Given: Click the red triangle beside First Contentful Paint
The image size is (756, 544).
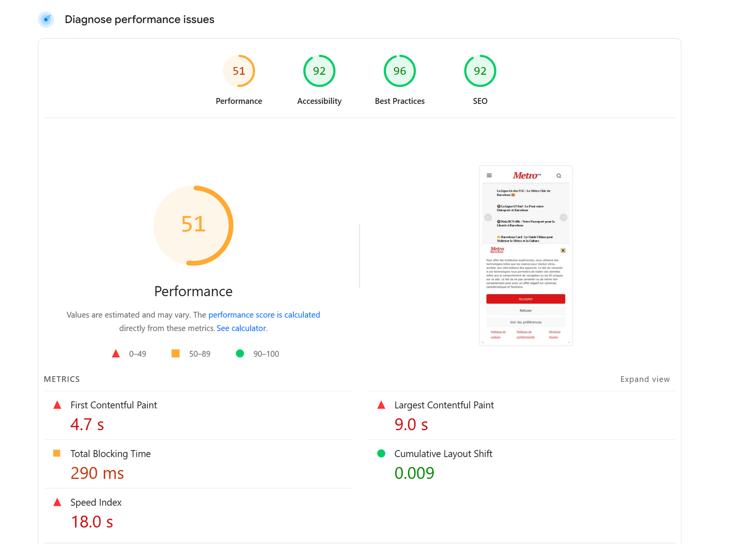Looking at the screenshot, I should click(x=57, y=405).
